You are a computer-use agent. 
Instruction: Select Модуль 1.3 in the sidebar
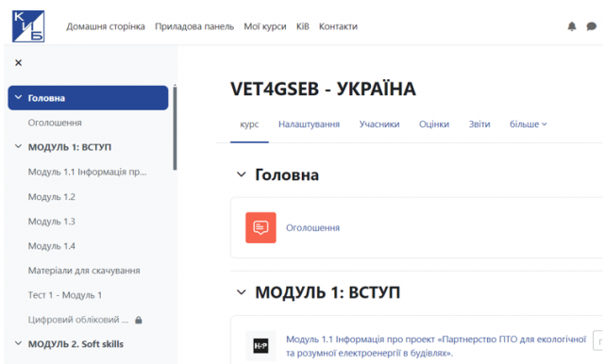pos(52,222)
